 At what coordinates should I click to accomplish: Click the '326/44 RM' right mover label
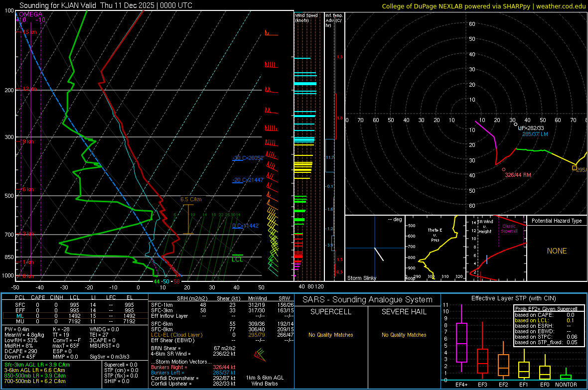pos(518,175)
